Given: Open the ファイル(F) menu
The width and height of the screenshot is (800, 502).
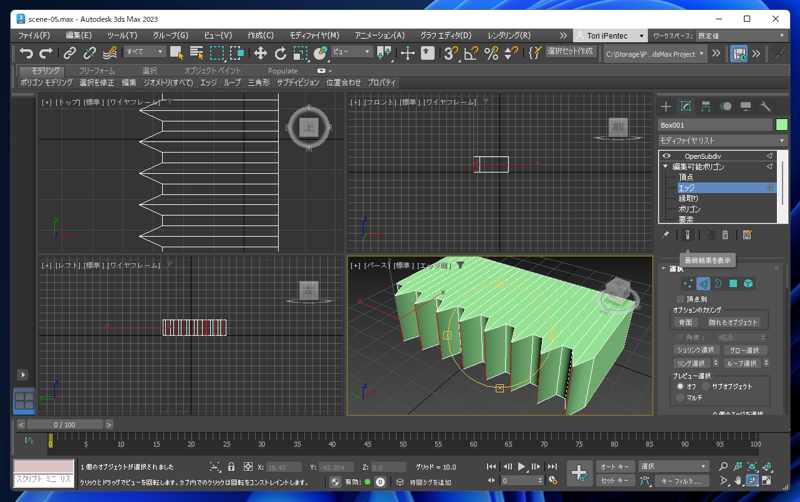Looking at the screenshot, I should click(34, 35).
